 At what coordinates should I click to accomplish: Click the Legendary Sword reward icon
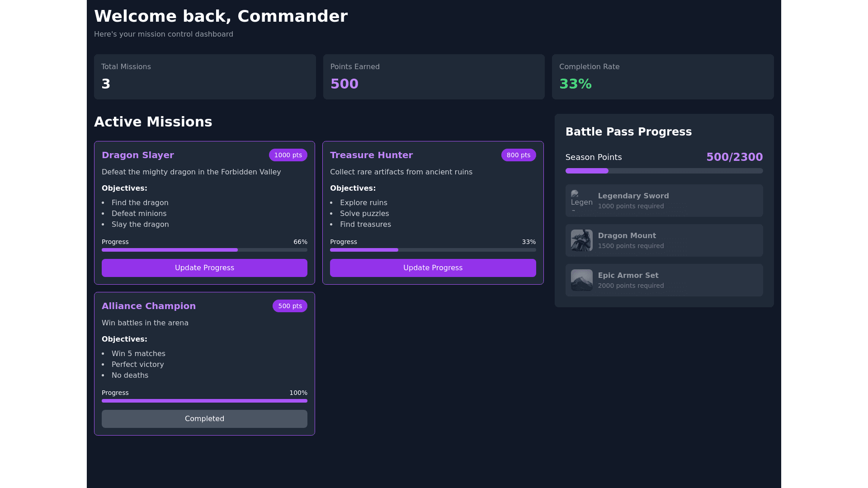(x=581, y=200)
